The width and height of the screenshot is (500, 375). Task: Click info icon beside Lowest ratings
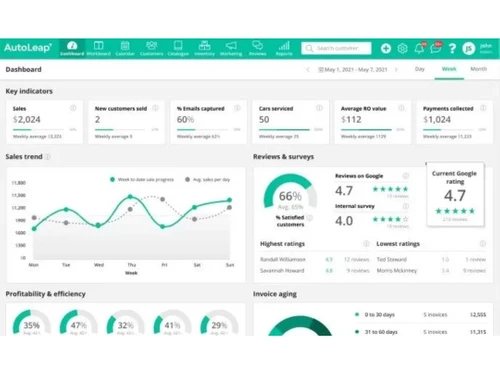coord(482,244)
